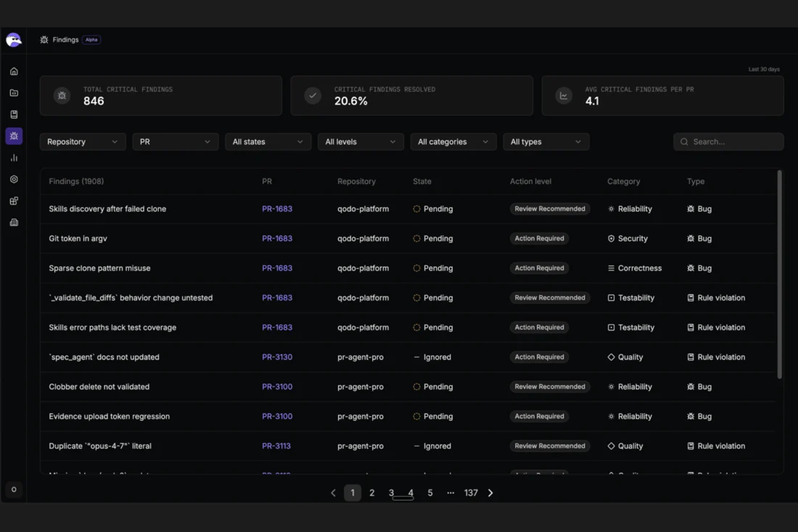
Task: Select page 1 in pagination
Action: point(353,493)
